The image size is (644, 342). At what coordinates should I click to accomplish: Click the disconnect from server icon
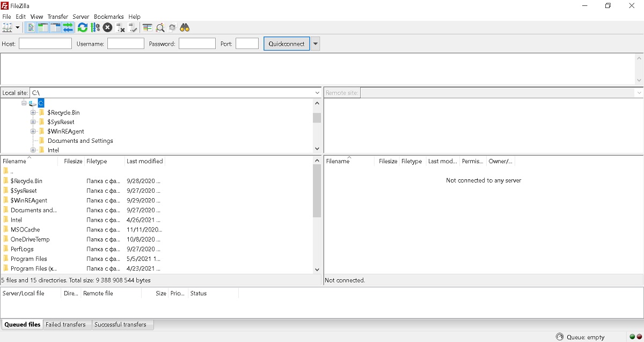tap(120, 27)
